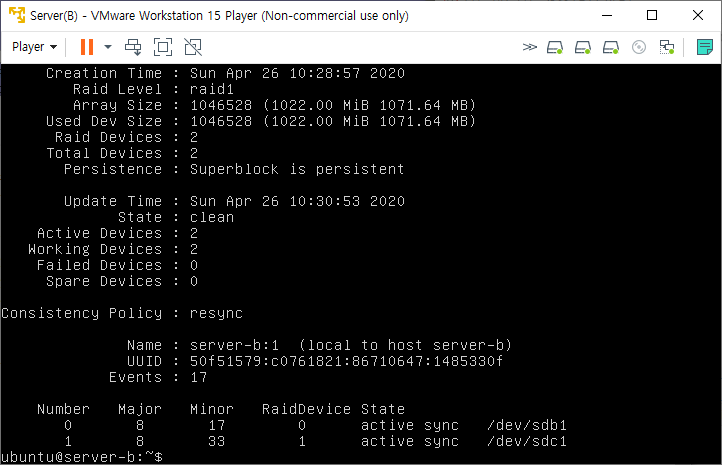722x465 pixels.
Task: Toggle Unity mode icon
Action: (193, 47)
